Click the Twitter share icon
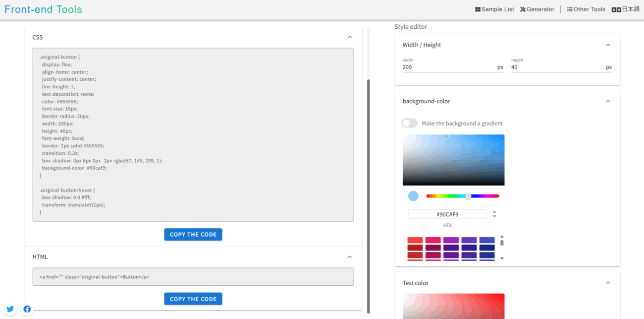 10,309
